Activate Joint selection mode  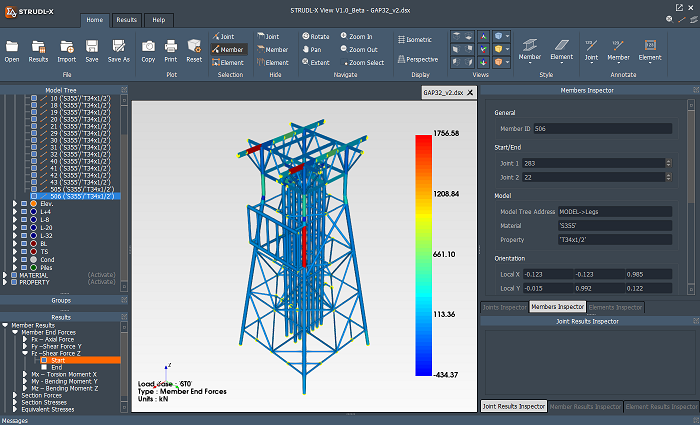pos(223,37)
